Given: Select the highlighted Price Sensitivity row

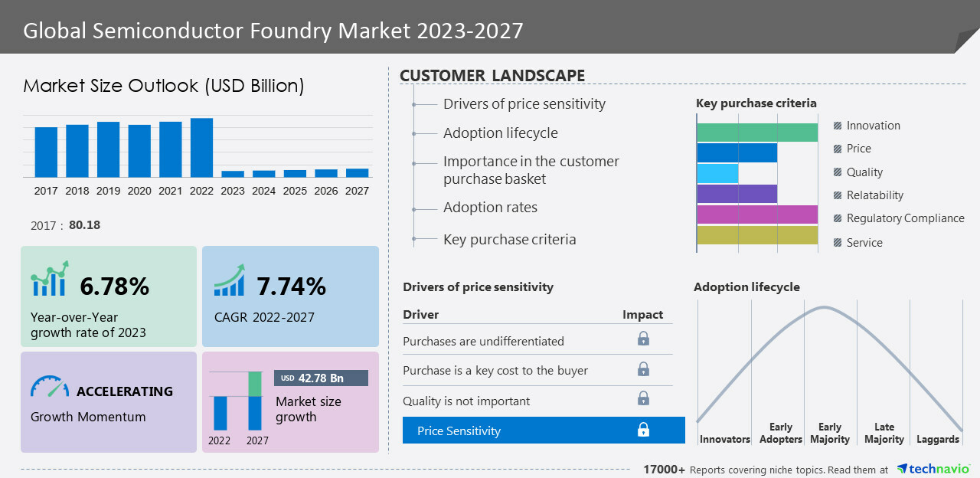Looking at the screenshot, I should pyautogui.click(x=544, y=431).
